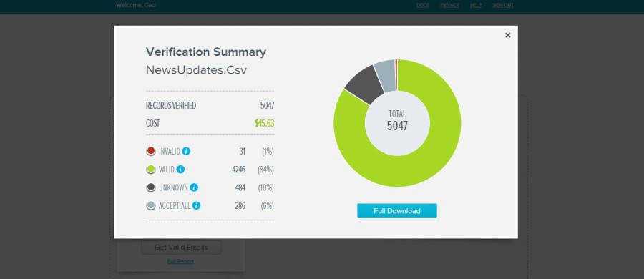Select the green VALID legend dot
This screenshot has width=644, height=279.
[x=151, y=170]
